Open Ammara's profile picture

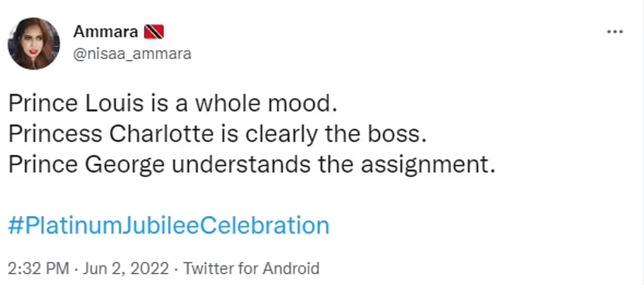click(34, 43)
